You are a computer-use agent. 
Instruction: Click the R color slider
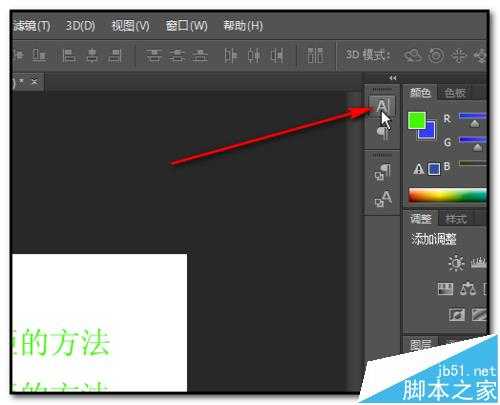(473, 116)
